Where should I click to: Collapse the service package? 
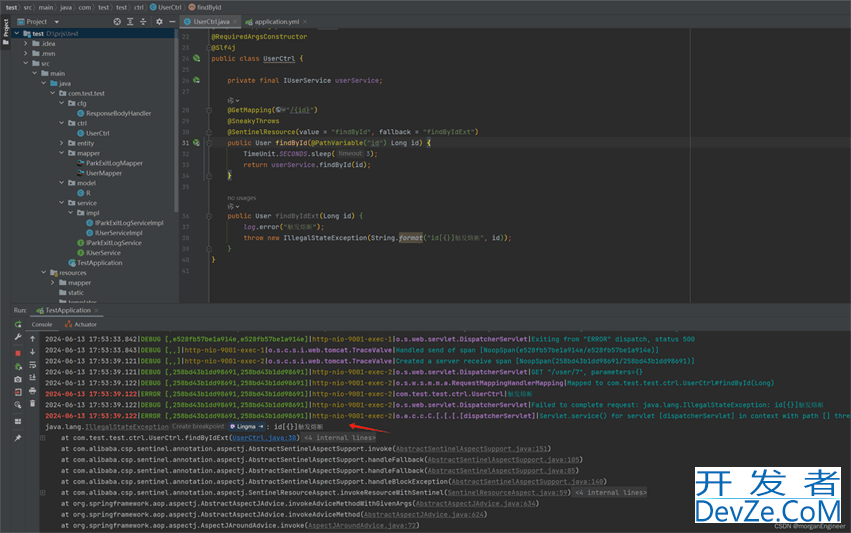click(61, 203)
